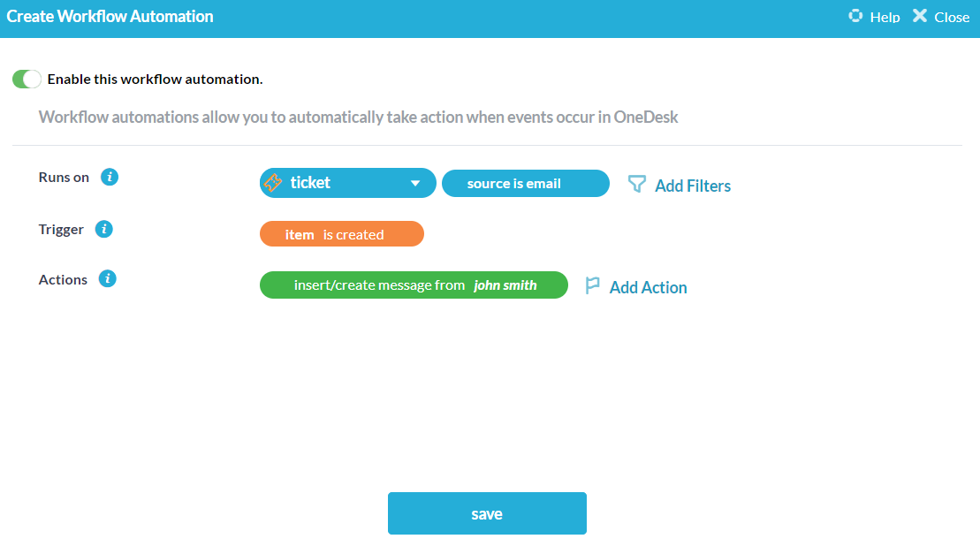The image size is (980, 554).
Task: Click the funnel filter icon
Action: (x=636, y=184)
